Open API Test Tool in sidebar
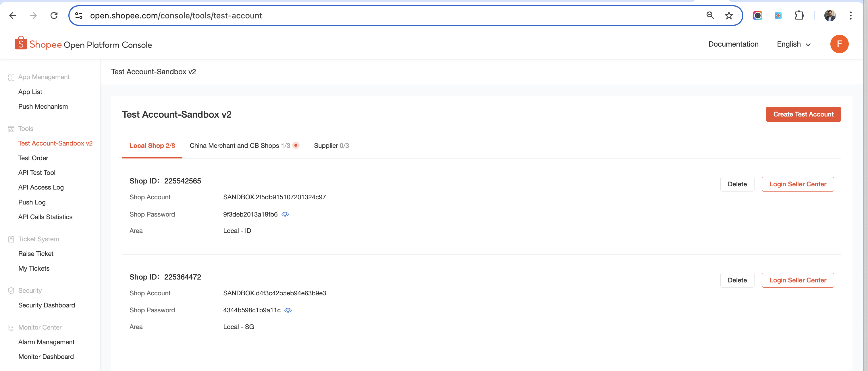The height and width of the screenshot is (371, 868). point(37,173)
